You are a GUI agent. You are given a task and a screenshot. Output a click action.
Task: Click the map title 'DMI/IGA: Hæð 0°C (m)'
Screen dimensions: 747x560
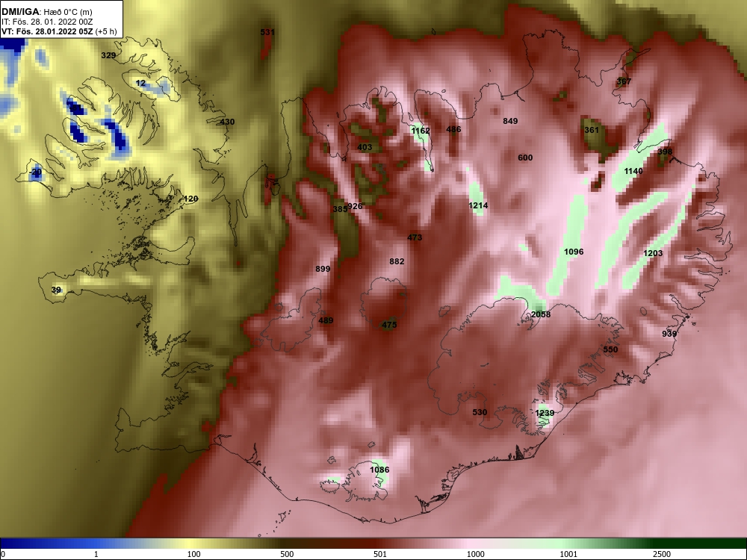coord(46,12)
